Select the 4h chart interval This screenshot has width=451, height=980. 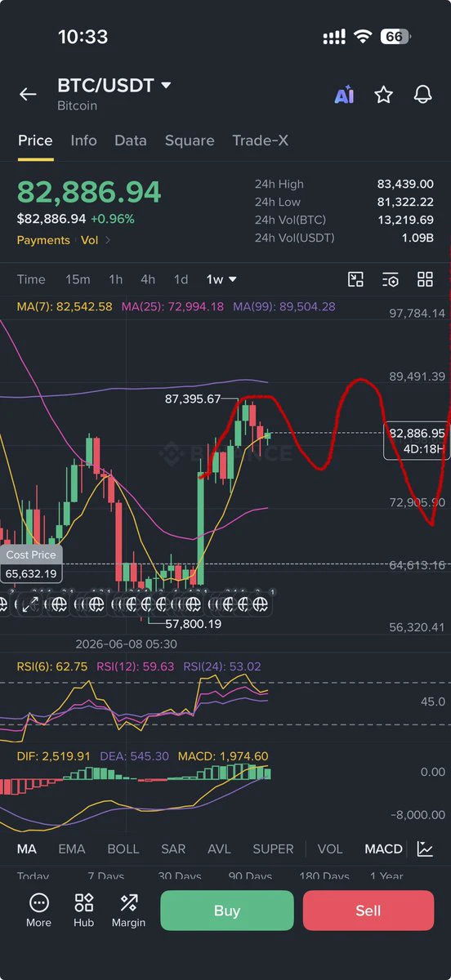(x=148, y=279)
